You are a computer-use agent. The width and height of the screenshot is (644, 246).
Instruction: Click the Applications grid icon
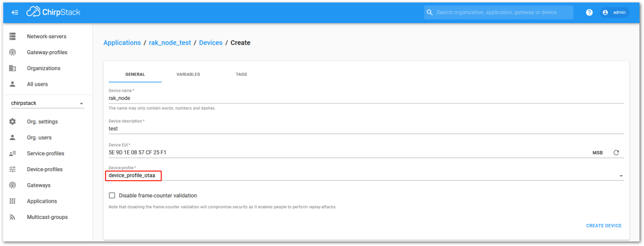(x=13, y=201)
